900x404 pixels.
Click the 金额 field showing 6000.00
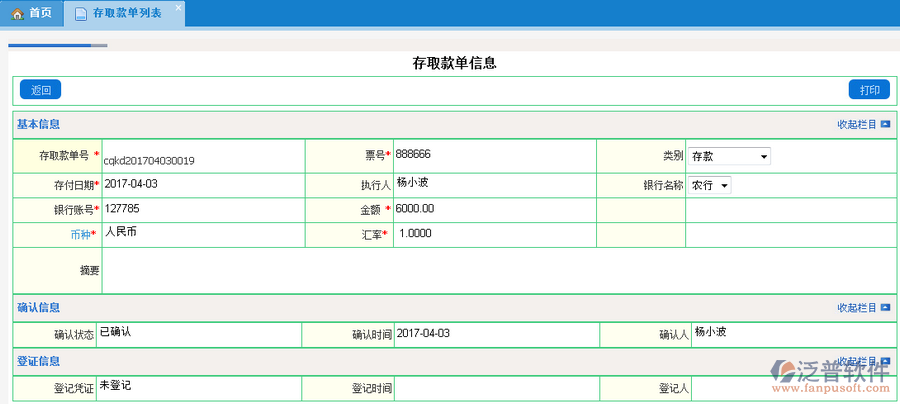coord(492,209)
